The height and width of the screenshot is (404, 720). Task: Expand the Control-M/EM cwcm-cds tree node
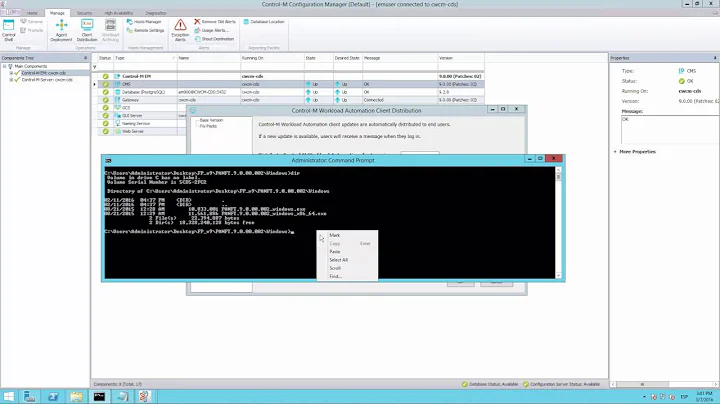(11, 73)
